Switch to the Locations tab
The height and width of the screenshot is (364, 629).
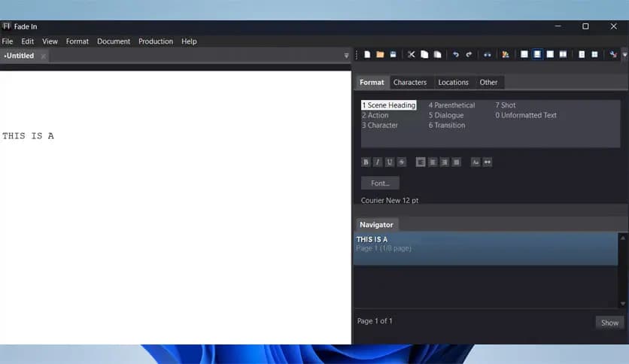[453, 82]
